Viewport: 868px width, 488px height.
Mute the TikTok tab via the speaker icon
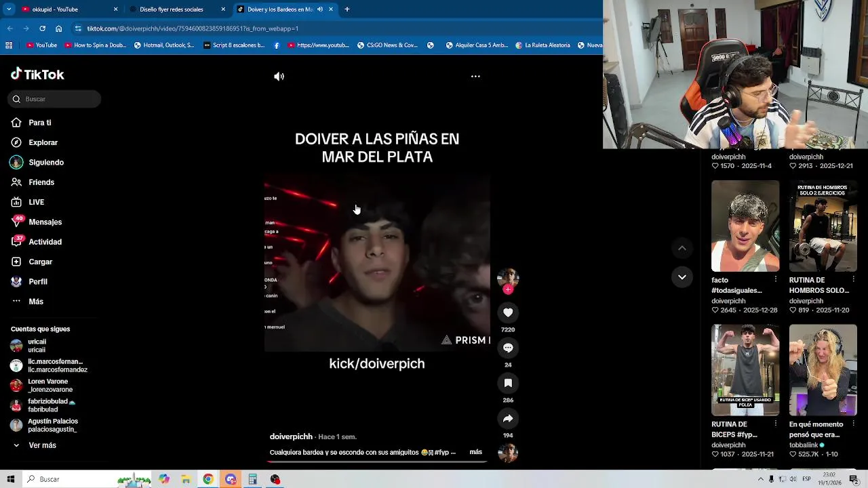coord(320,9)
